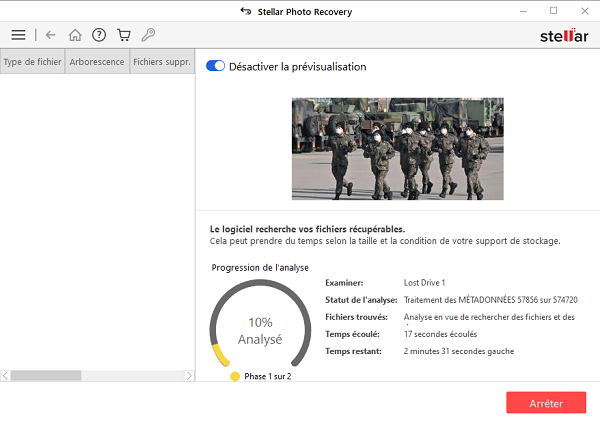Image resolution: width=600 pixels, height=423 pixels.
Task: Click the right scrollbar arrow
Action: pyautogui.click(x=189, y=376)
